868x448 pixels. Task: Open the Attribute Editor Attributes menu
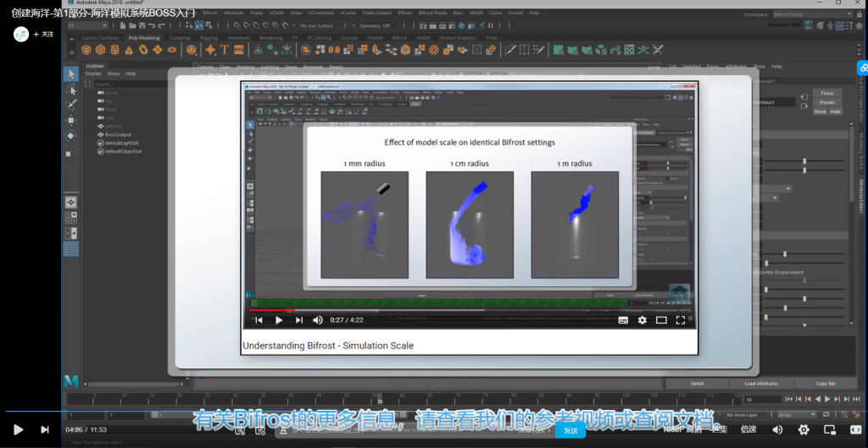click(x=736, y=66)
